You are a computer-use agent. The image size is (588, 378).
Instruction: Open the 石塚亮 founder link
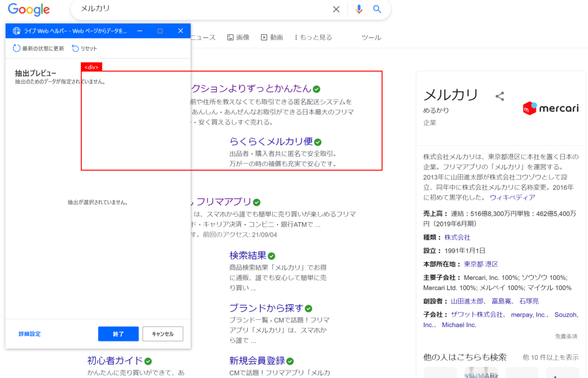(x=529, y=301)
